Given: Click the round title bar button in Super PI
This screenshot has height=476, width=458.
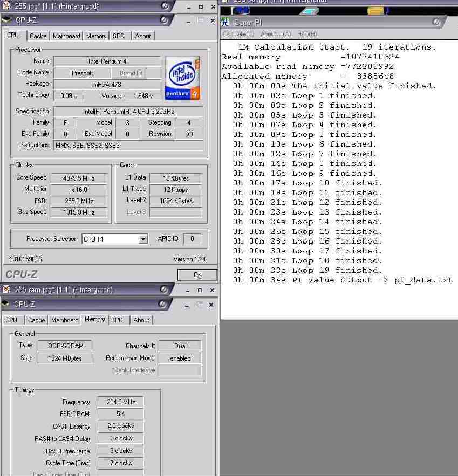Looking at the screenshot, I should pos(436,22).
